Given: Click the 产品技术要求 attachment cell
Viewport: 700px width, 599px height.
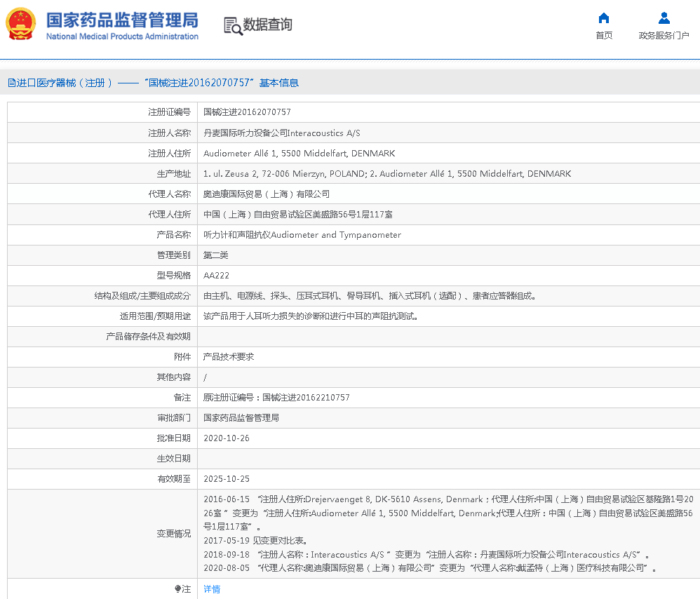Looking at the screenshot, I should pyautogui.click(x=229, y=357).
